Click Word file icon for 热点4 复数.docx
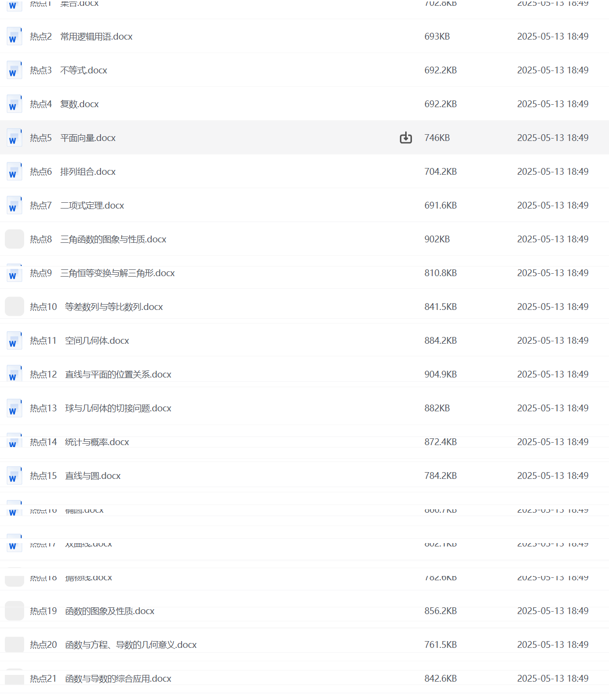The height and width of the screenshot is (700, 609). click(14, 104)
